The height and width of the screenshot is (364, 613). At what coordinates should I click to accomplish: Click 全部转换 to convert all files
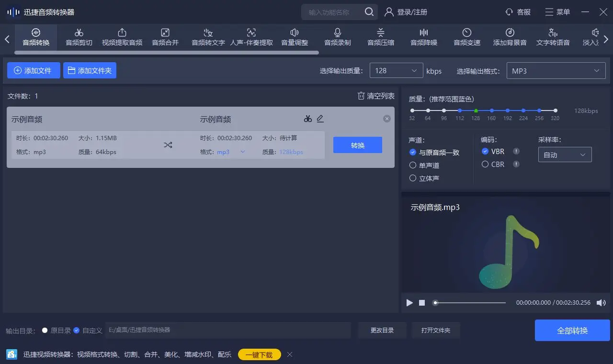572,330
